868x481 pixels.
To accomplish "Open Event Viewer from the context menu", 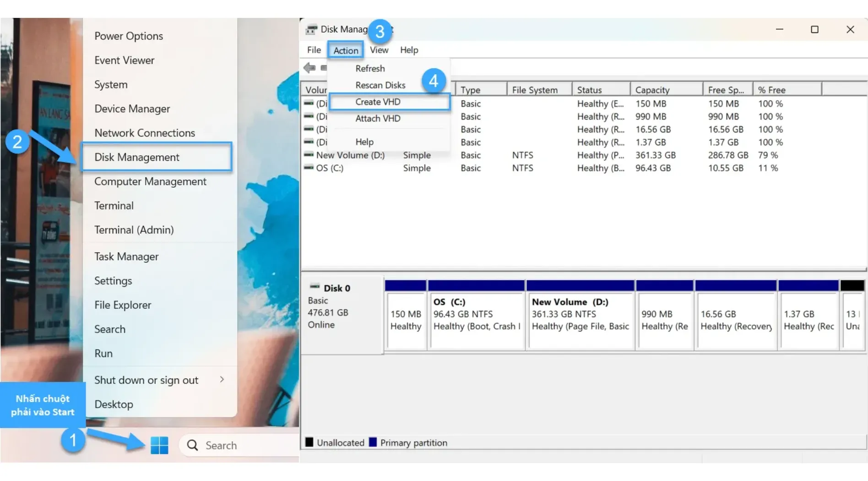I will [x=125, y=60].
